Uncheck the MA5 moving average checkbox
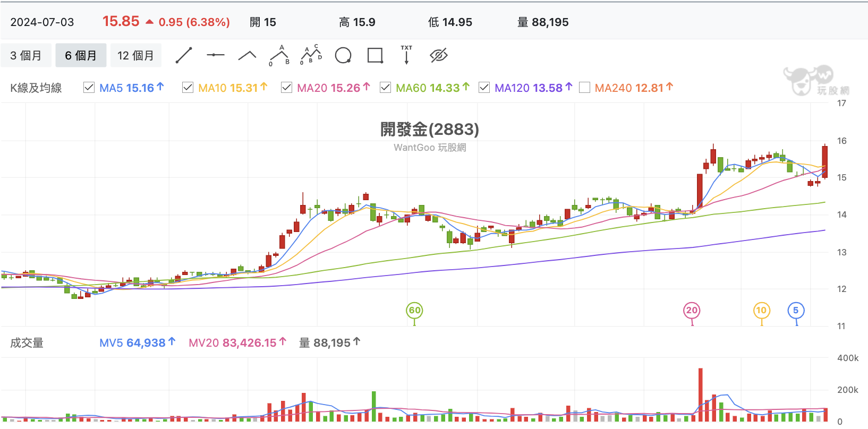The height and width of the screenshot is (429, 868). (x=89, y=88)
